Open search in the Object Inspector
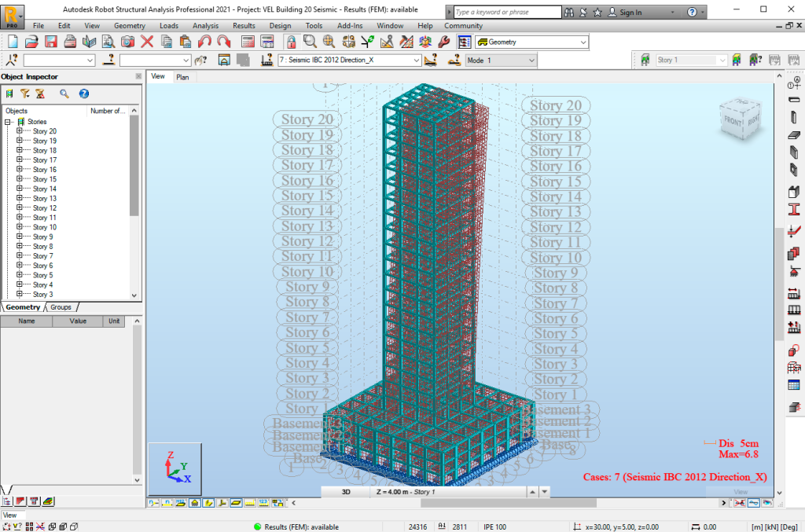 pos(64,94)
